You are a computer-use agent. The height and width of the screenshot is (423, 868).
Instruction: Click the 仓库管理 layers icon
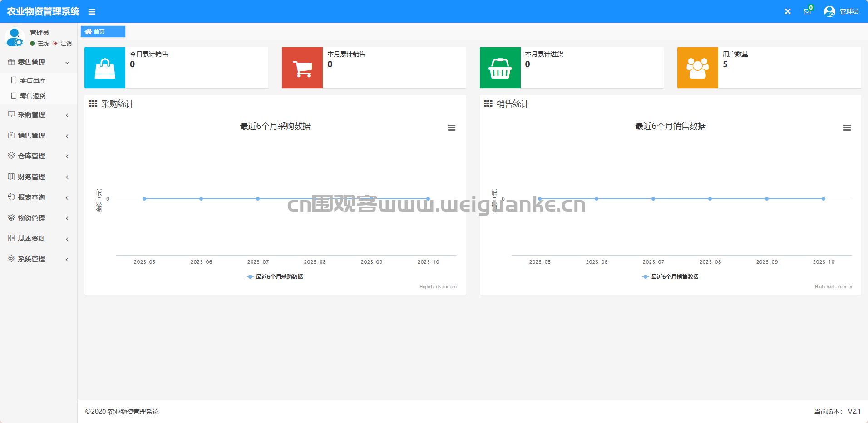click(11, 156)
